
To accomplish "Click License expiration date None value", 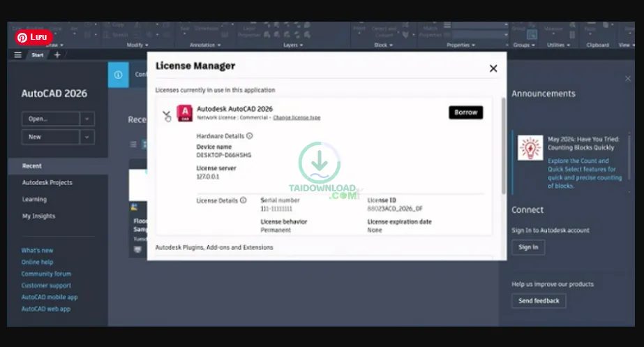I will (x=375, y=230).
